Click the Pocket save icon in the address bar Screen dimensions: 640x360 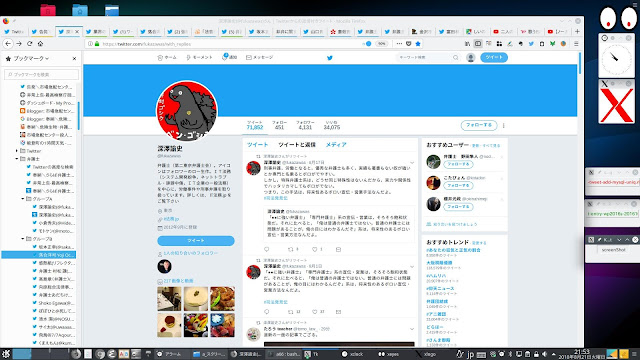coord(409,44)
